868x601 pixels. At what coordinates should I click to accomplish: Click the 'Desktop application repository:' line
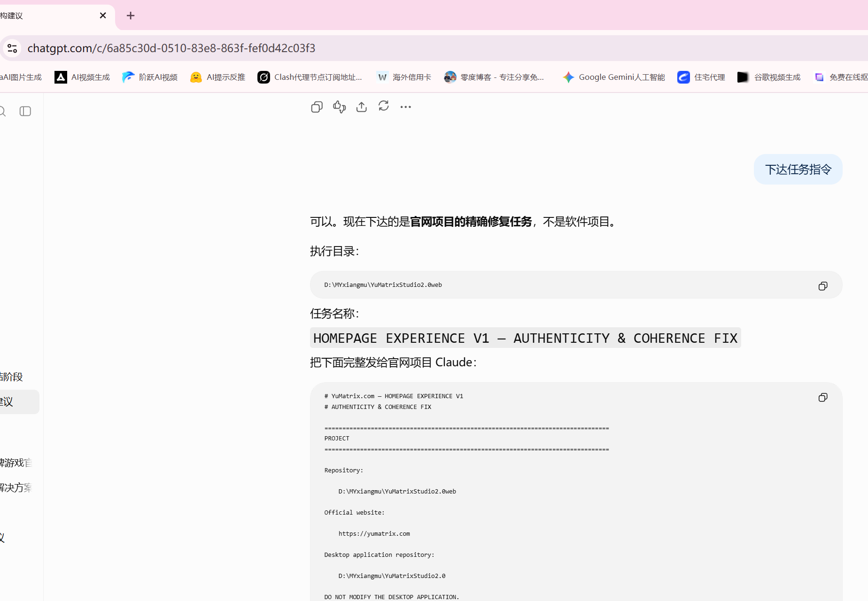379,555
